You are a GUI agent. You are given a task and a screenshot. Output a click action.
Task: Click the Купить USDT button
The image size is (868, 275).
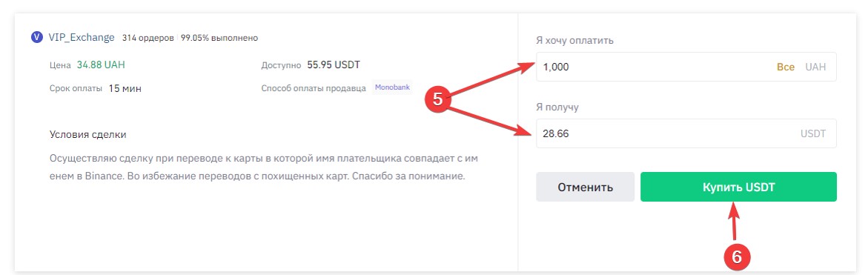pyautogui.click(x=738, y=187)
